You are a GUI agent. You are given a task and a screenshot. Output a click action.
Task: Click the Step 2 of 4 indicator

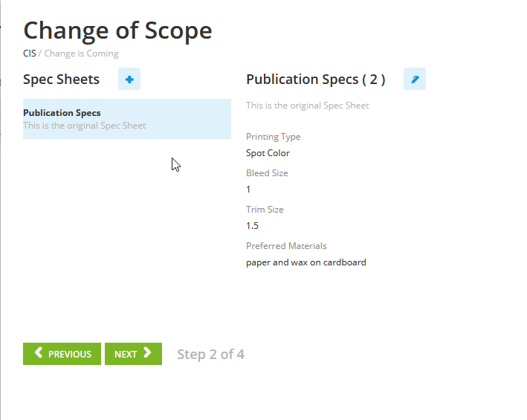click(211, 354)
